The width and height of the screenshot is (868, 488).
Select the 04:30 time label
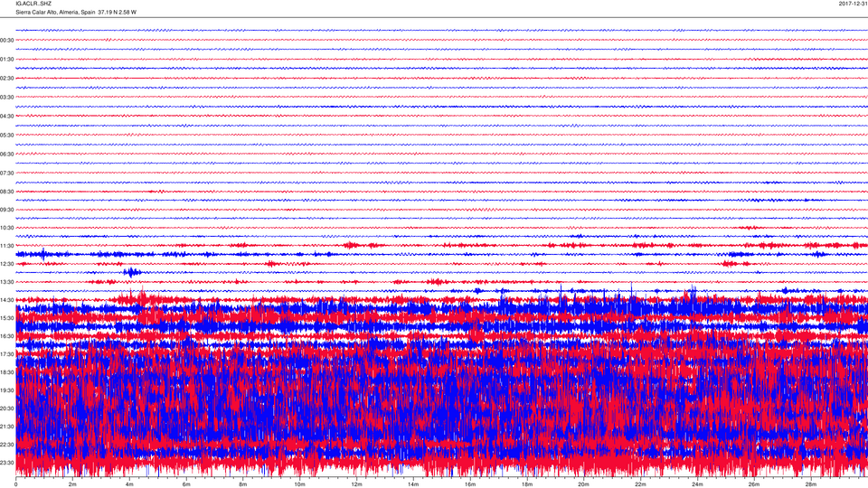(x=7, y=117)
